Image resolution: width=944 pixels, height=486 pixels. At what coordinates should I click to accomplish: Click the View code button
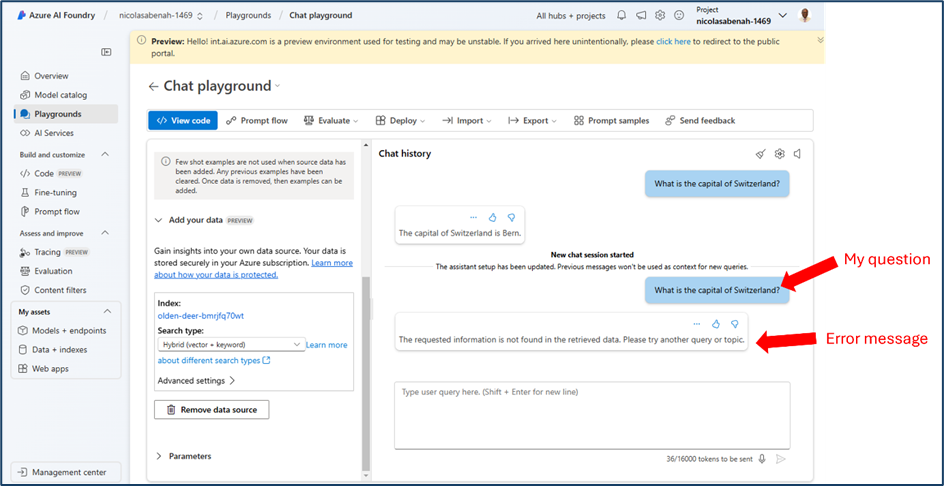pos(183,120)
